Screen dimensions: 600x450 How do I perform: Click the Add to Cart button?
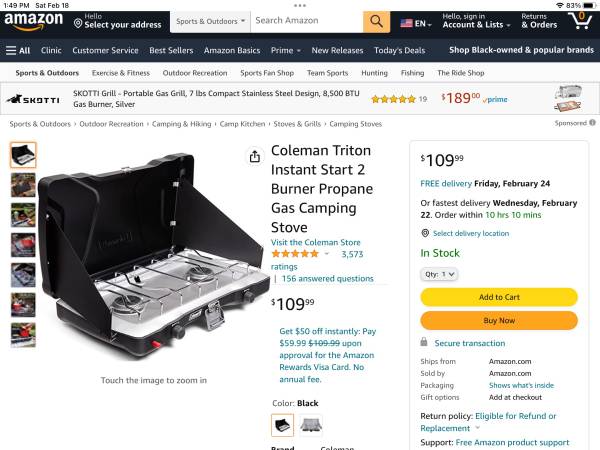point(498,297)
